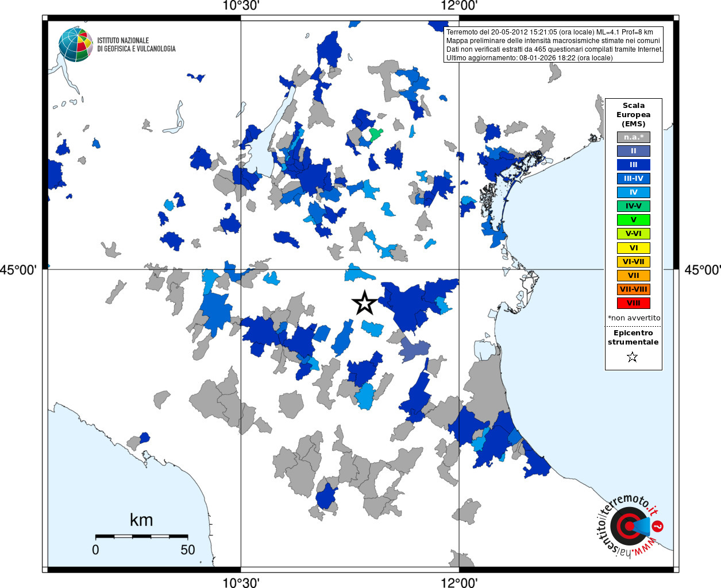
Task: Click the earthquake info text box
Action: (554, 45)
